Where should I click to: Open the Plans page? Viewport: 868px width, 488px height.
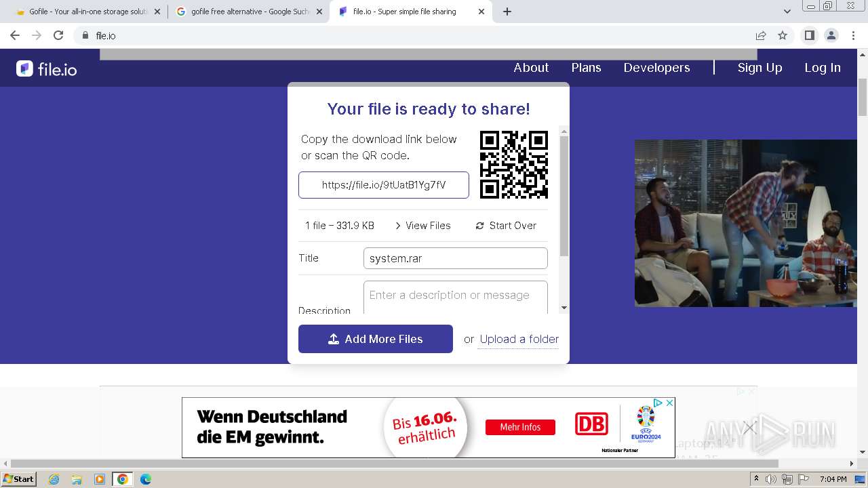click(x=587, y=68)
